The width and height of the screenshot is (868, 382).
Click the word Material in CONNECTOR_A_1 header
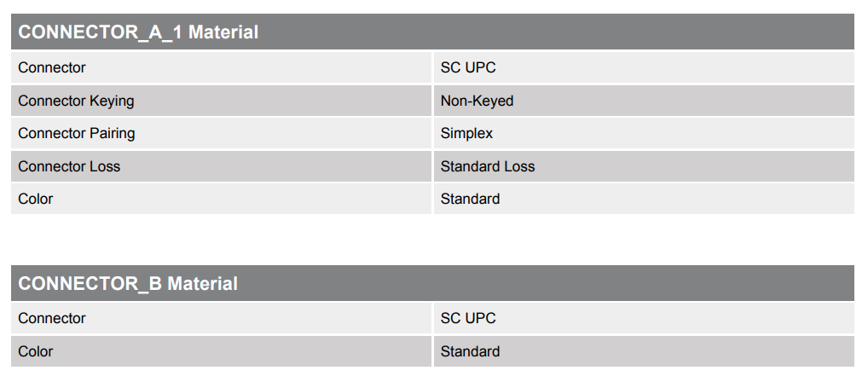point(223,32)
